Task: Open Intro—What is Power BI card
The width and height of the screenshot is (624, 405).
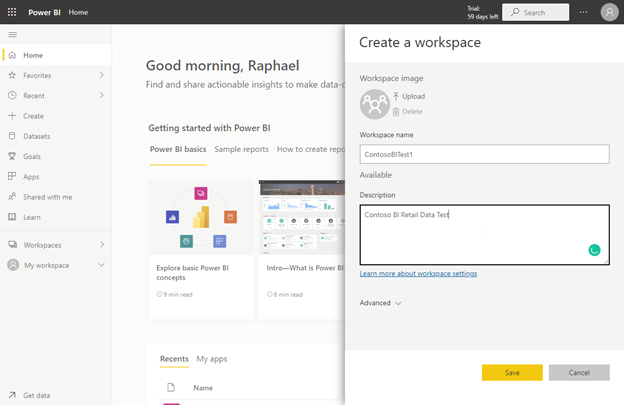Action: [x=302, y=250]
